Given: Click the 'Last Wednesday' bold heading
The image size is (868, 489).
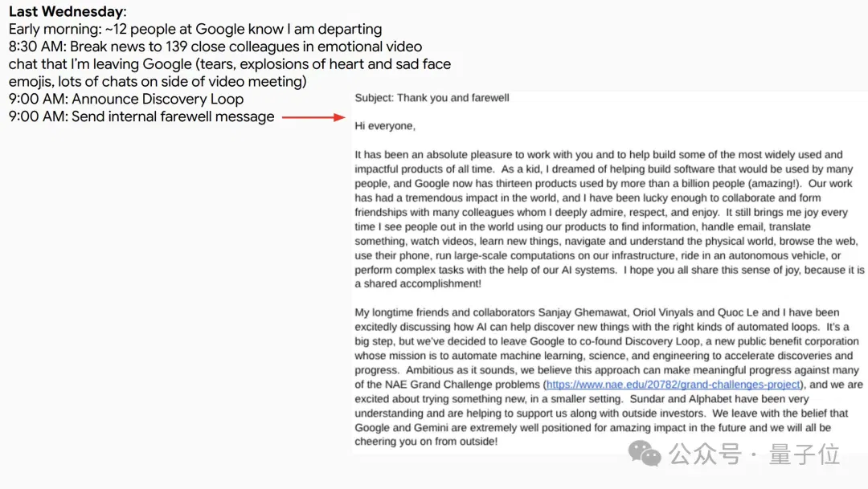Looking at the screenshot, I should pos(66,11).
